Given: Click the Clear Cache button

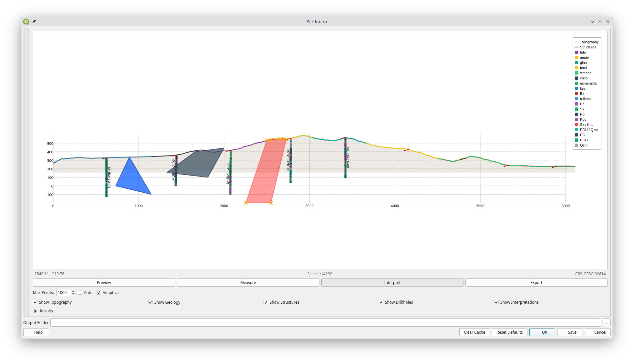Looking at the screenshot, I should [474, 332].
